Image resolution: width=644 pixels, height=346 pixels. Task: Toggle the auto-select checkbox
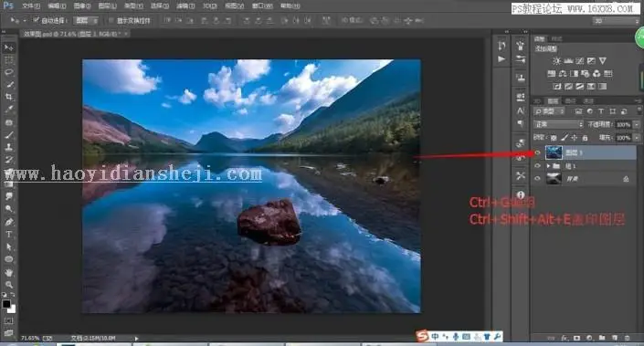[37, 20]
